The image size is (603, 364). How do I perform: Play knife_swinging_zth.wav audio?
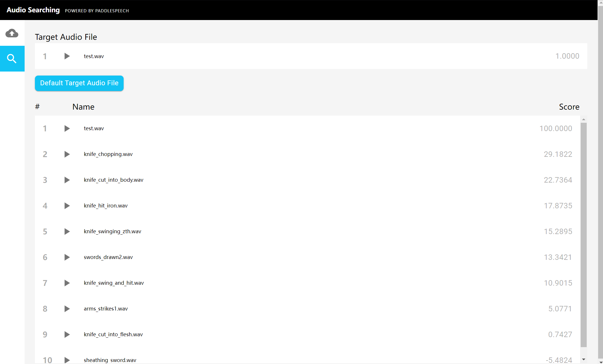pos(67,232)
